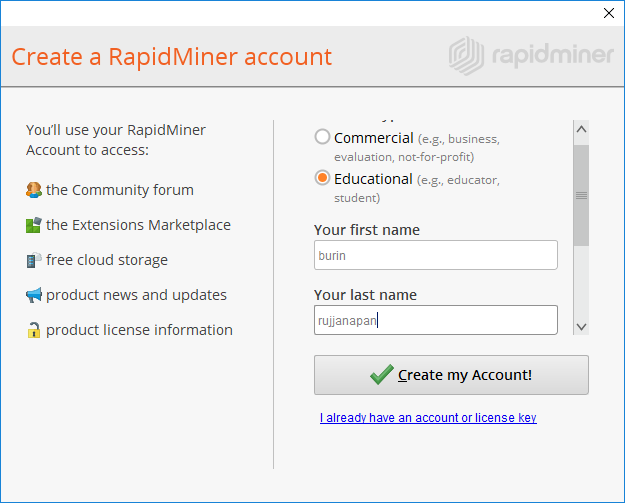
Task: Focus the first name field containing burin
Action: point(435,255)
